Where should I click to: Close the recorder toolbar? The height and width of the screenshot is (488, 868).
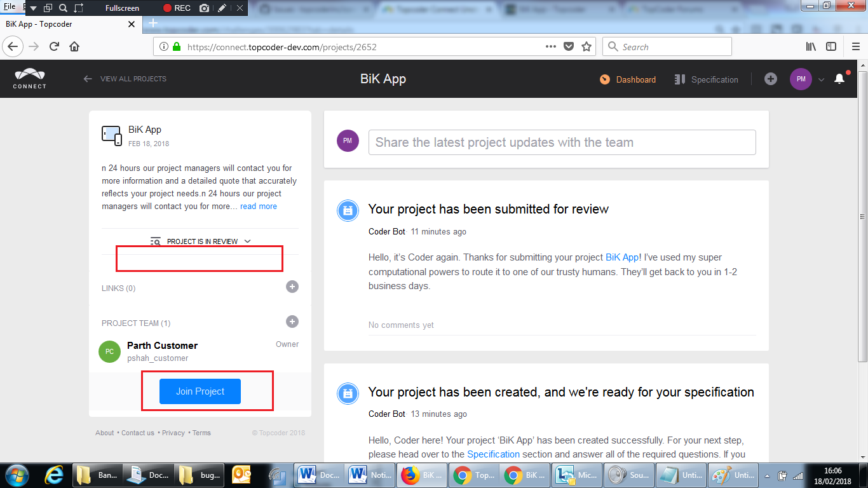pos(239,8)
